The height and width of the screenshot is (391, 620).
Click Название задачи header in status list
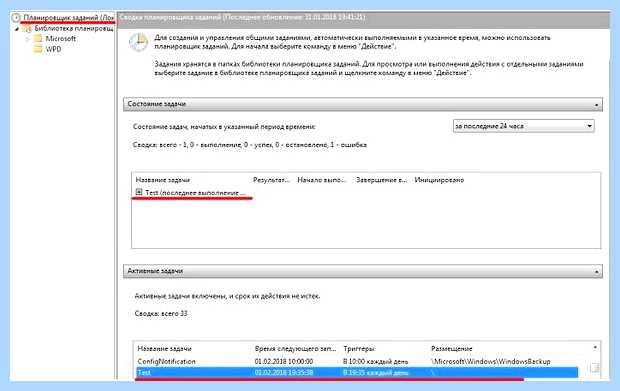point(163,180)
